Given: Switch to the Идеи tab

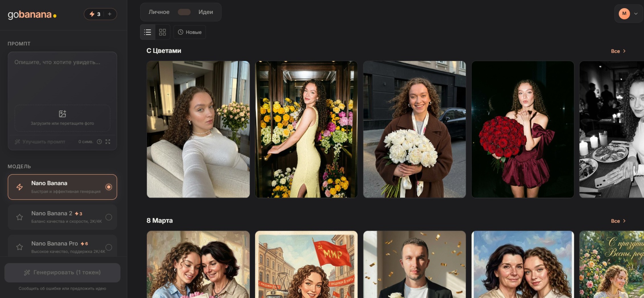Looking at the screenshot, I should (206, 12).
